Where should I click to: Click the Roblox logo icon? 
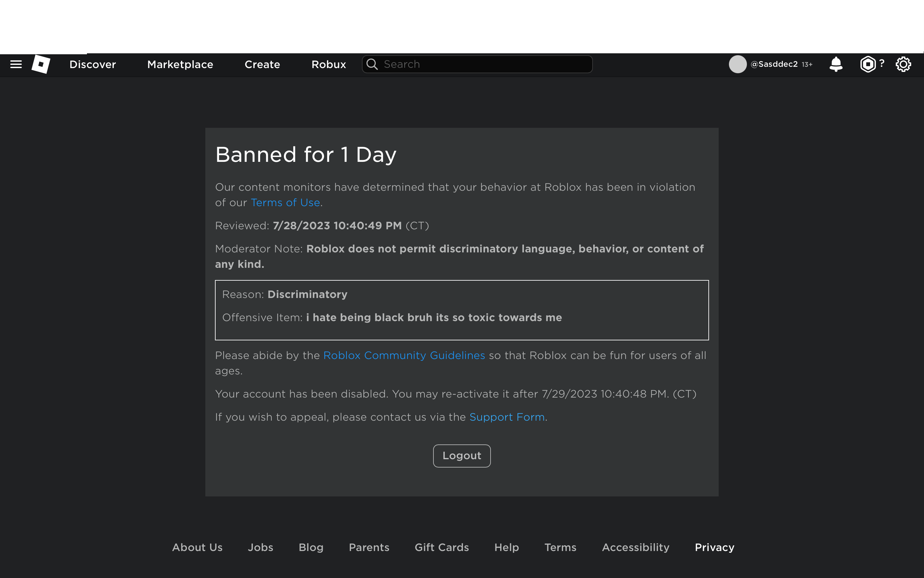tap(41, 64)
